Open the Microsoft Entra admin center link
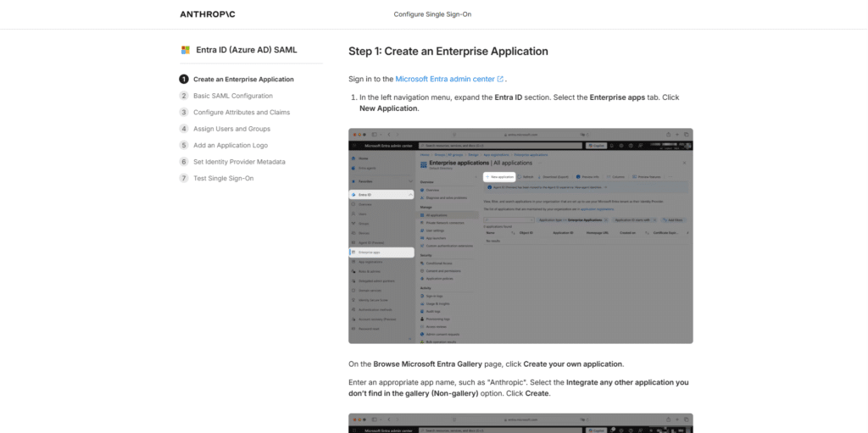868x433 pixels. (449, 79)
